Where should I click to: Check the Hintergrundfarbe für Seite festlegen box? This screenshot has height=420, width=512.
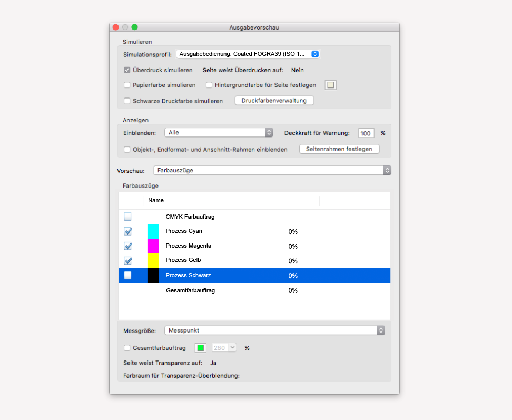pos(209,85)
